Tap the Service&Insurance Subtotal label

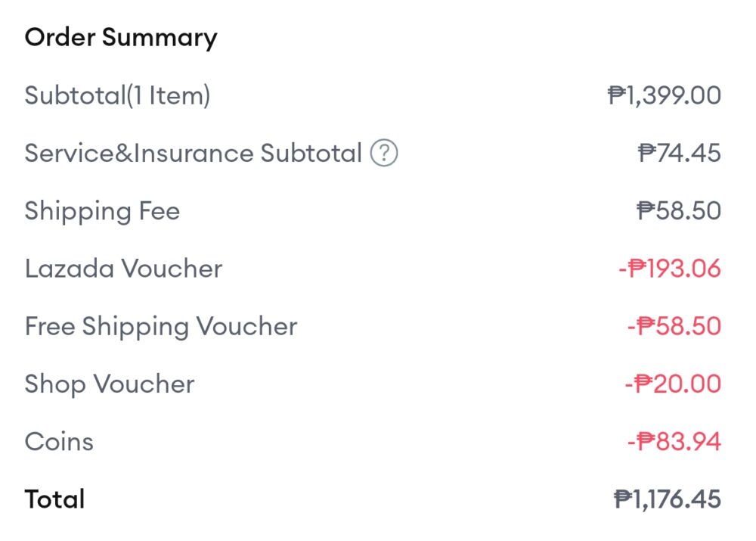tap(194, 154)
